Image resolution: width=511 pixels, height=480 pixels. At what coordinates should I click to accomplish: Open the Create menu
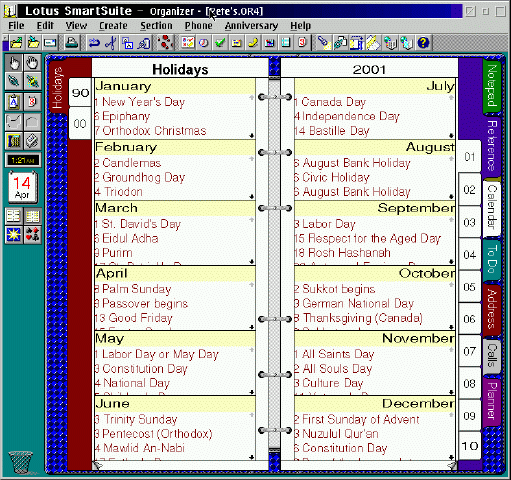click(113, 26)
